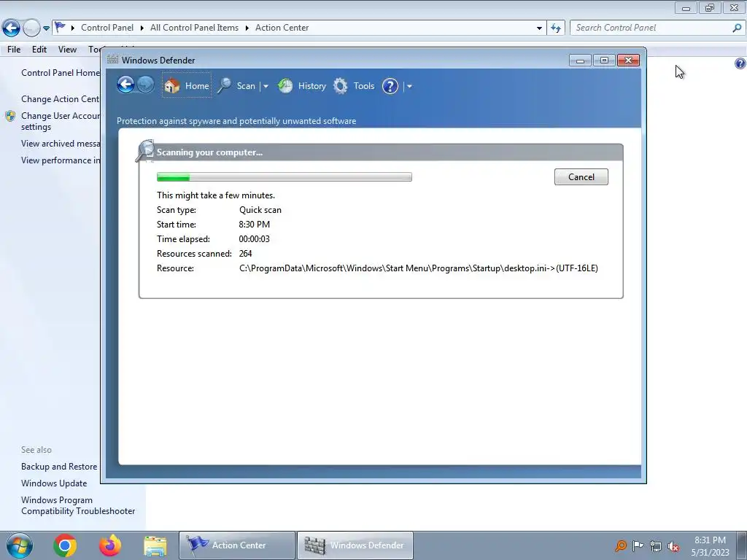The height and width of the screenshot is (560, 747).
Task: Open the Windows Start menu
Action: [x=20, y=545]
